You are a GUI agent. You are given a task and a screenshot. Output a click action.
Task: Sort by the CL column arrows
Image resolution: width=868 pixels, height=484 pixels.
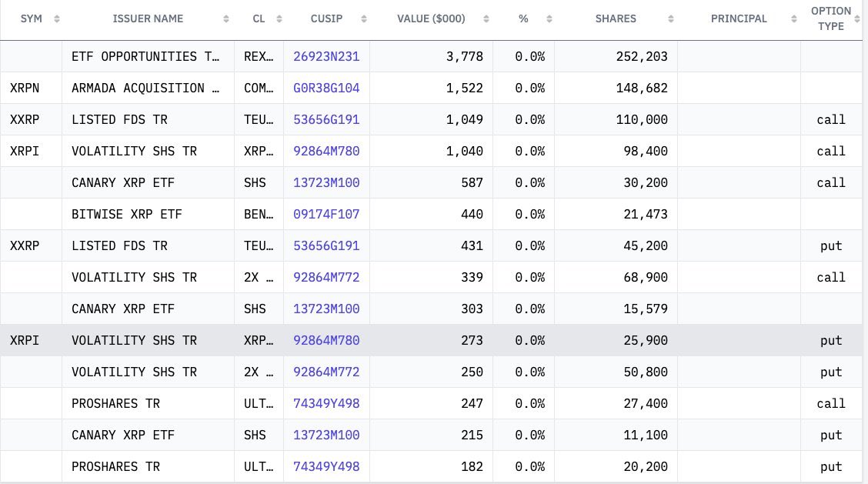(x=279, y=18)
